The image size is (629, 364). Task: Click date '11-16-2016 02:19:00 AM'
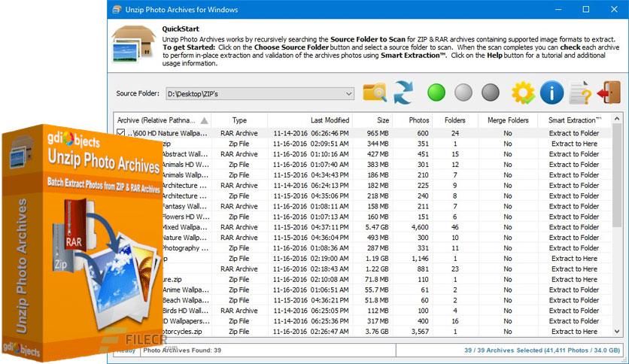pyautogui.click(x=311, y=259)
